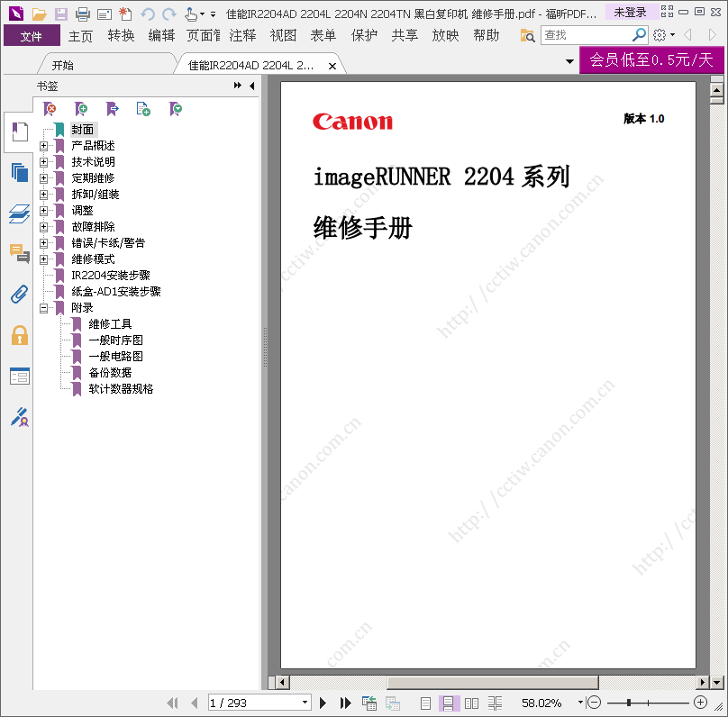Viewport: 728px width, 717px height.
Task: Click the vertical scrollbar up arrow
Action: point(717,90)
